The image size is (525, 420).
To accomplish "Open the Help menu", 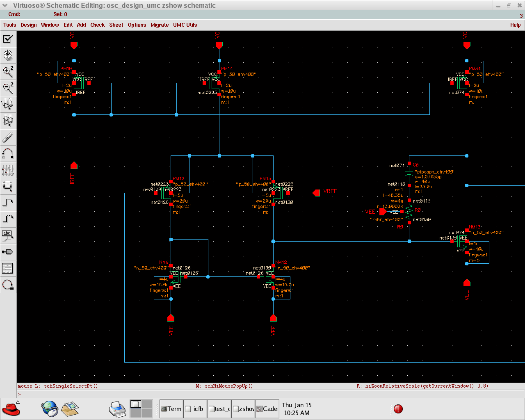I will (x=515, y=25).
